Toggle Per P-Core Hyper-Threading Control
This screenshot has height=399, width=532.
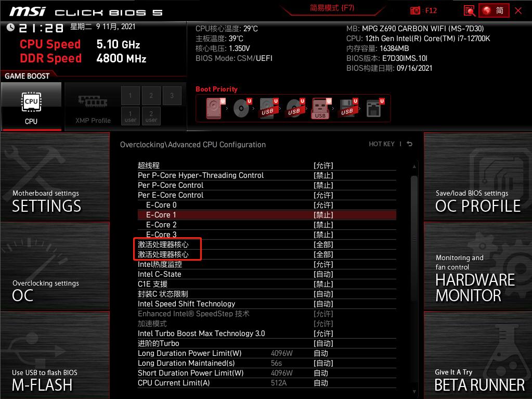point(323,175)
